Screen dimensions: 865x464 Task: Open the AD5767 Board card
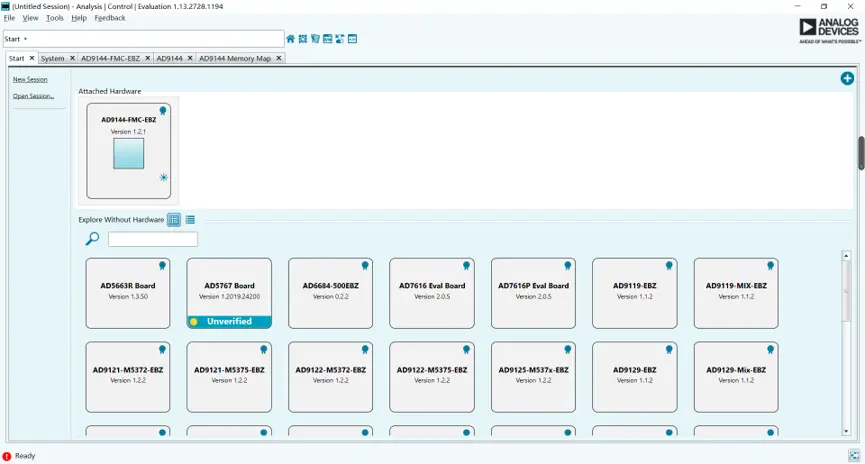point(229,294)
